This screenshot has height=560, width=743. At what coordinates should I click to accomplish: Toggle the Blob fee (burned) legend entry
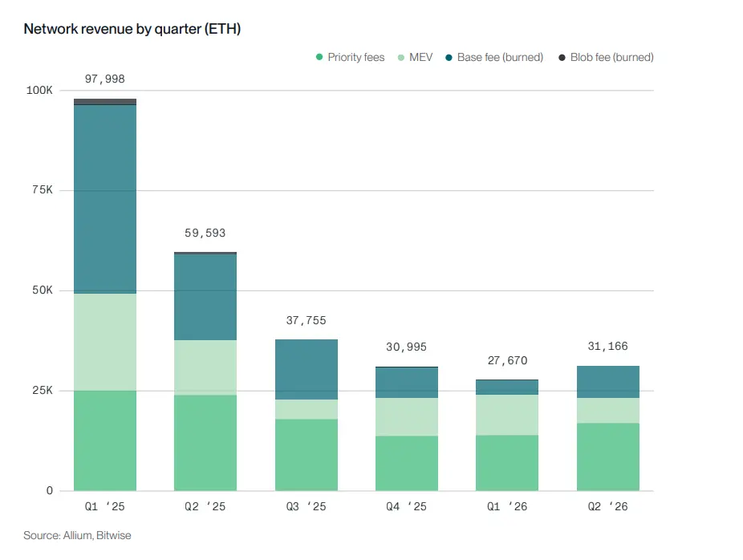606,57
